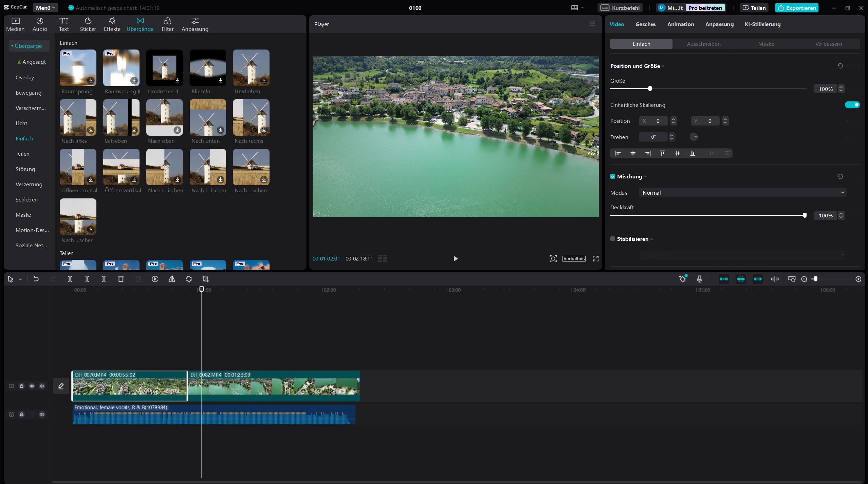
Task: Open the Menü dropdown
Action: tap(45, 7)
